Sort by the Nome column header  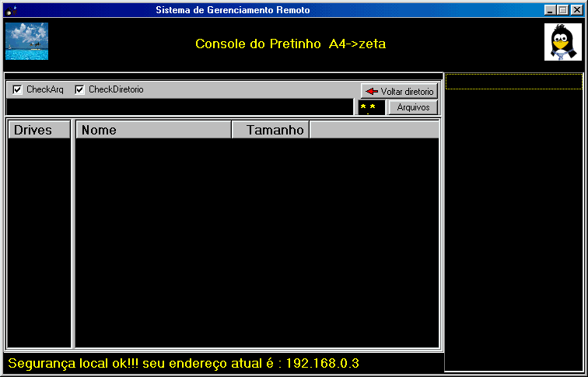(x=153, y=130)
